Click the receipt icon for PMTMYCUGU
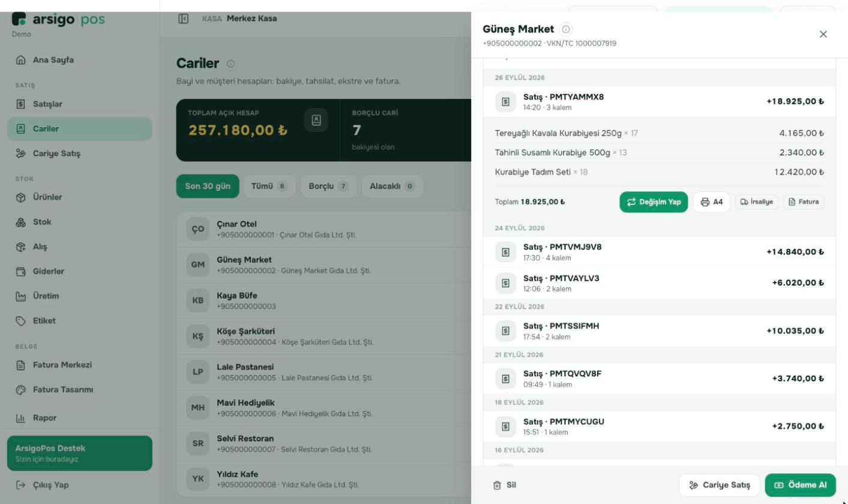The width and height of the screenshot is (848, 504). [x=505, y=427]
